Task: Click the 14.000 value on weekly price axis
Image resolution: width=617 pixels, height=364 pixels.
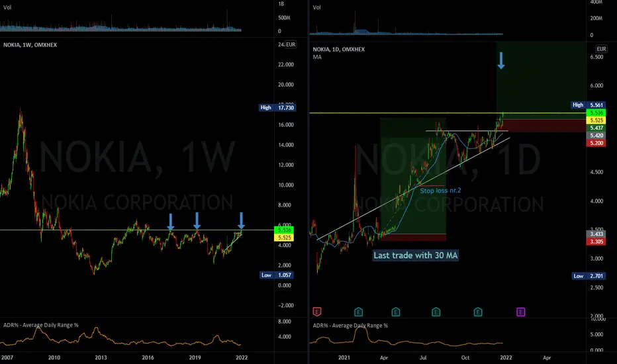Action: pos(286,145)
